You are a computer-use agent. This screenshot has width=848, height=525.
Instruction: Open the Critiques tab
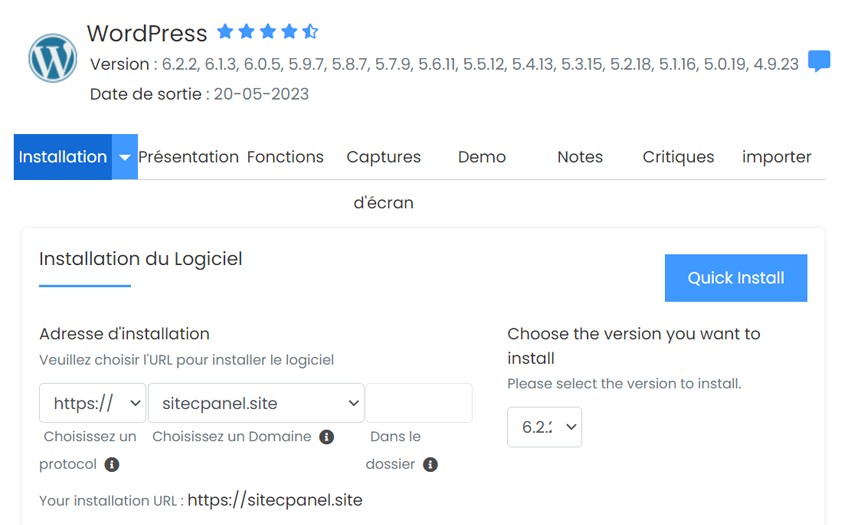coord(678,157)
